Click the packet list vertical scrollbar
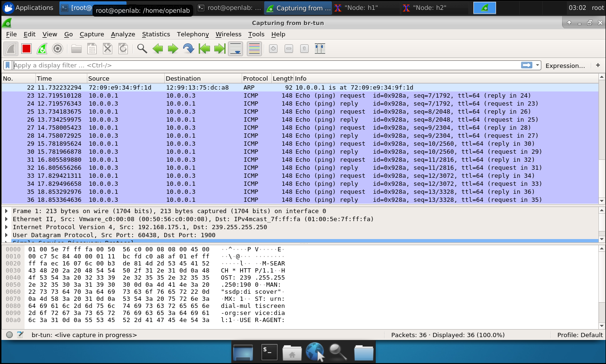This screenshot has height=364, width=606. 601,139
